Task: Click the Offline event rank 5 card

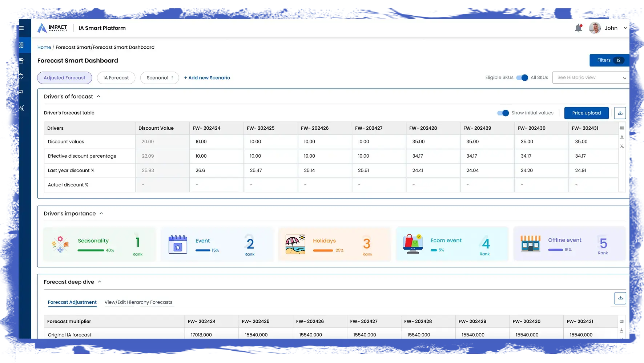Action: [569, 243]
